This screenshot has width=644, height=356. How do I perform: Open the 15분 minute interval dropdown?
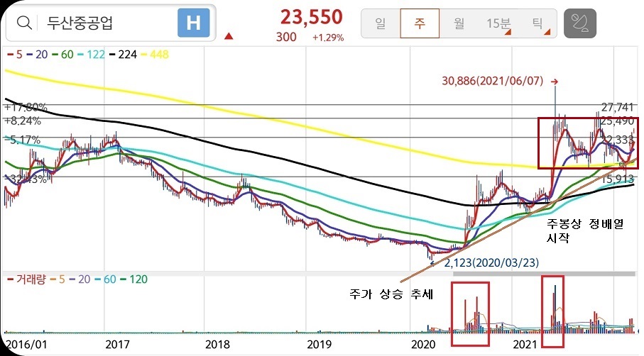[x=498, y=23]
